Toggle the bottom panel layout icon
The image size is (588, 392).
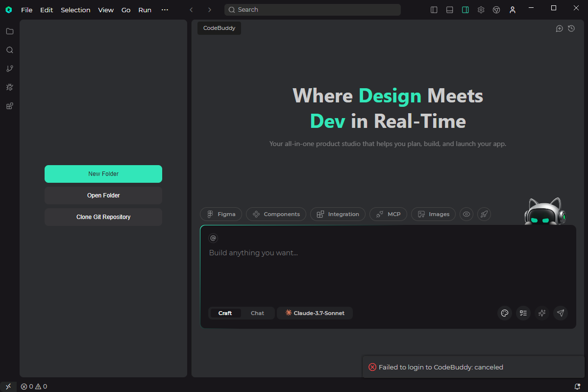(449, 10)
